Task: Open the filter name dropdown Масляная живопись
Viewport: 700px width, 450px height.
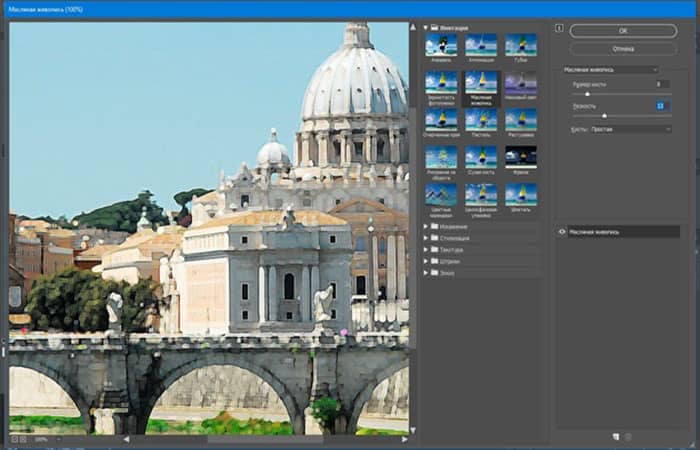Action: pos(610,70)
